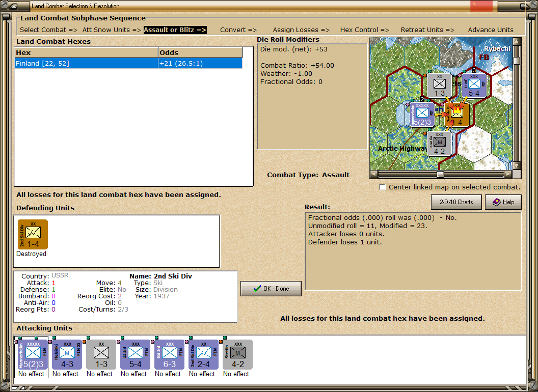This screenshot has height=392, width=538.
Task: Click the Retreat Units subphase step
Action: point(427,30)
